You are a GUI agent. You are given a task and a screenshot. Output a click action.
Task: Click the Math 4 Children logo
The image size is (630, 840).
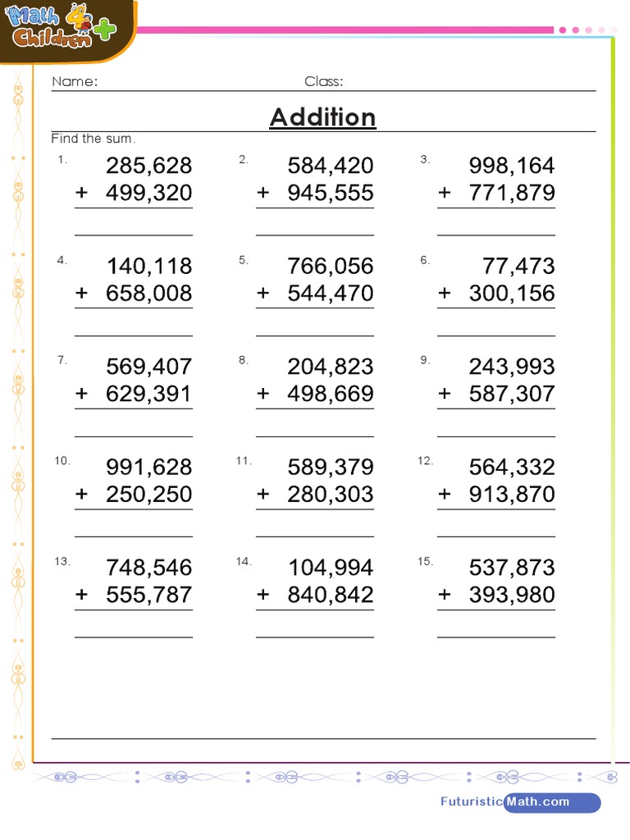pos(62,30)
